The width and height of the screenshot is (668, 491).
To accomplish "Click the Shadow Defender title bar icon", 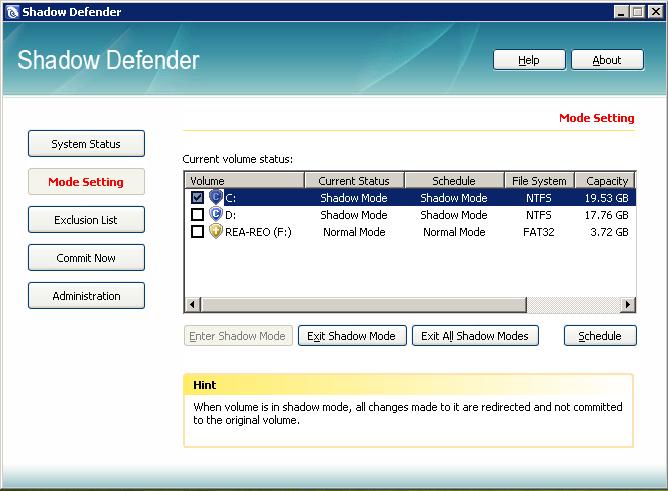I will pyautogui.click(x=13, y=11).
